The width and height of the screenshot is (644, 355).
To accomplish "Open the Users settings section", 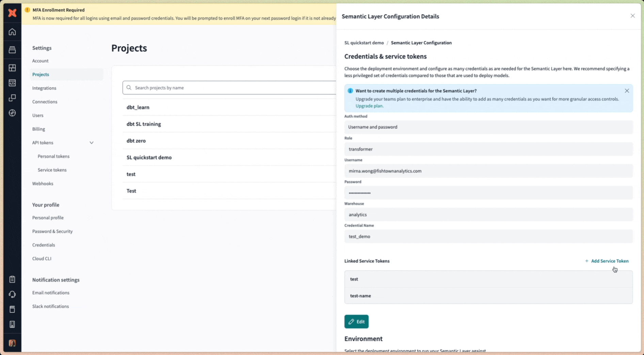I will 38,115.
